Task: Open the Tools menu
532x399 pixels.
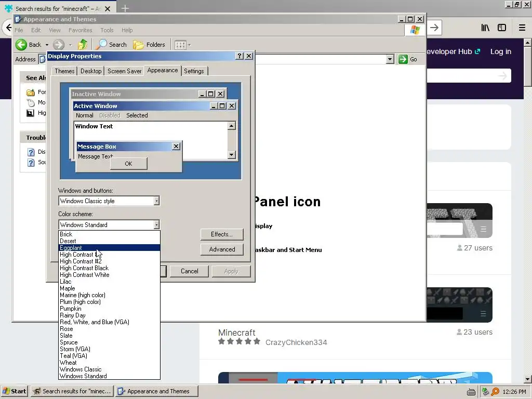Action: [107, 30]
